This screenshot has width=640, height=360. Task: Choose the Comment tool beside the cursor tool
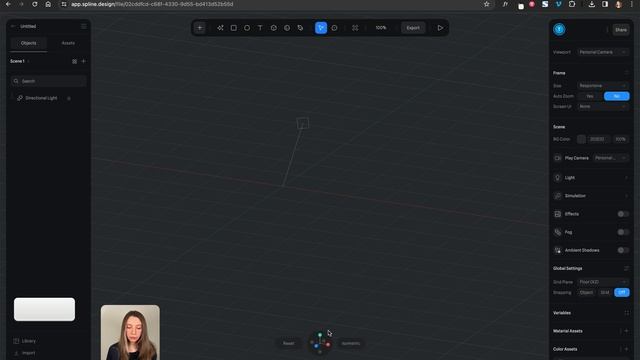(334, 28)
